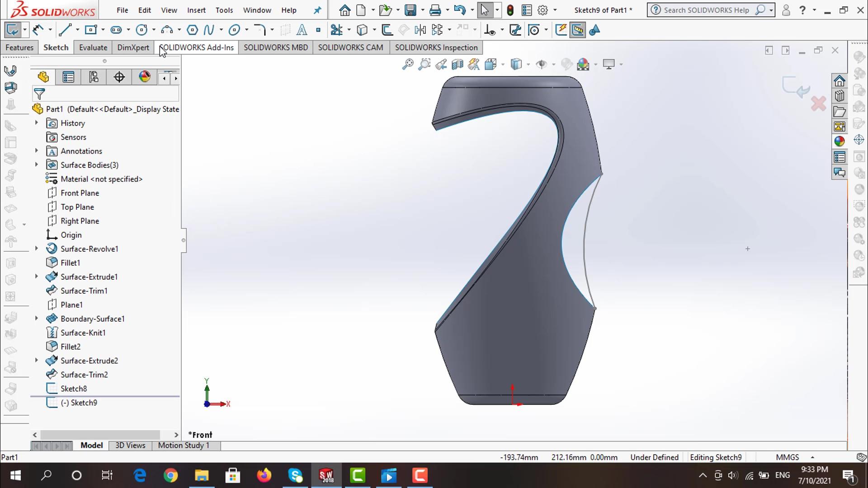Choose the Polygon sketch tool
This screenshot has width=868, height=488.
point(192,30)
